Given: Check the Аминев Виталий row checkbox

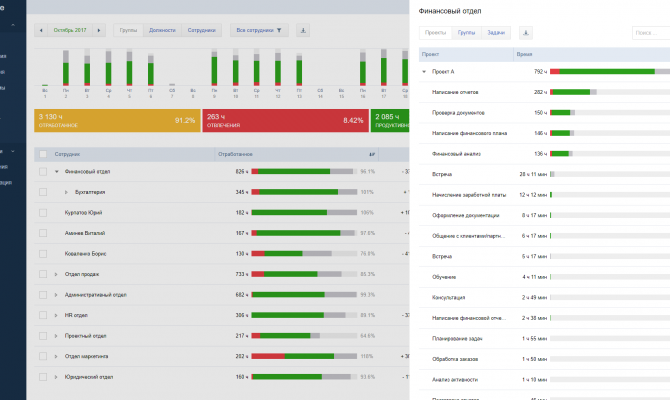Looking at the screenshot, I should coord(43,233).
